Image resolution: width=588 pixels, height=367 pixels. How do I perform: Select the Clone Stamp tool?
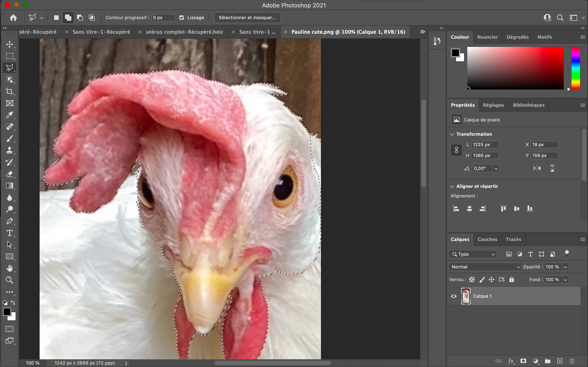pos(10,150)
